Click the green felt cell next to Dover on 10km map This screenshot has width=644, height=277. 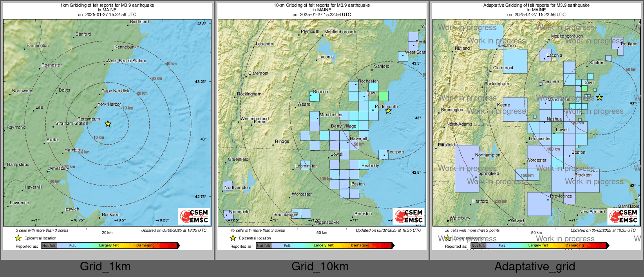click(384, 96)
